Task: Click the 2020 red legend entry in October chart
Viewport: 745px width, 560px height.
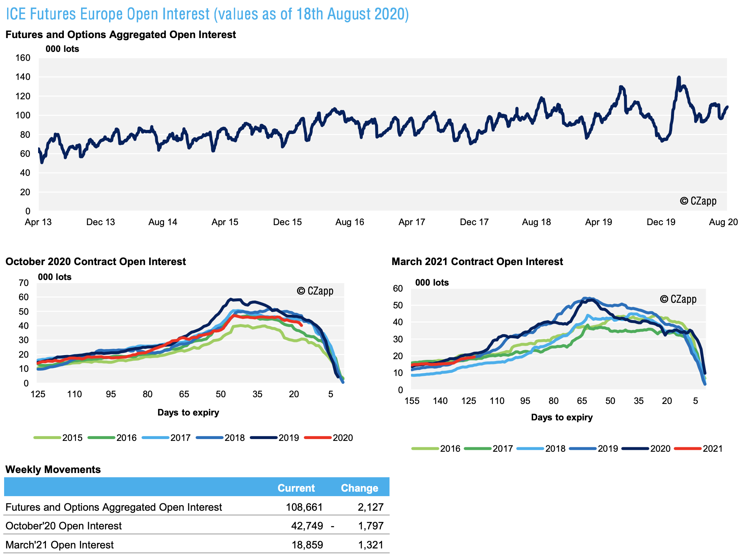Action: 329,438
